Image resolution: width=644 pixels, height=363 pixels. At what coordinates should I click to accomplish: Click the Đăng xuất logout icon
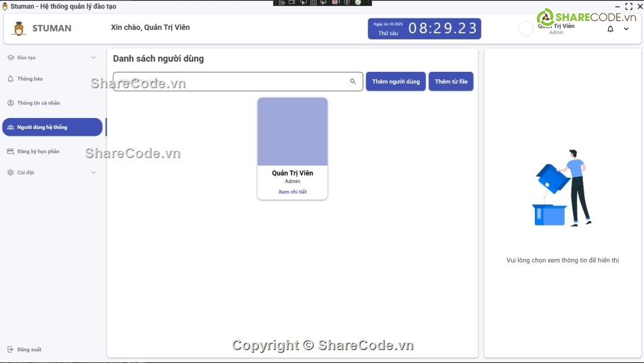[10, 349]
